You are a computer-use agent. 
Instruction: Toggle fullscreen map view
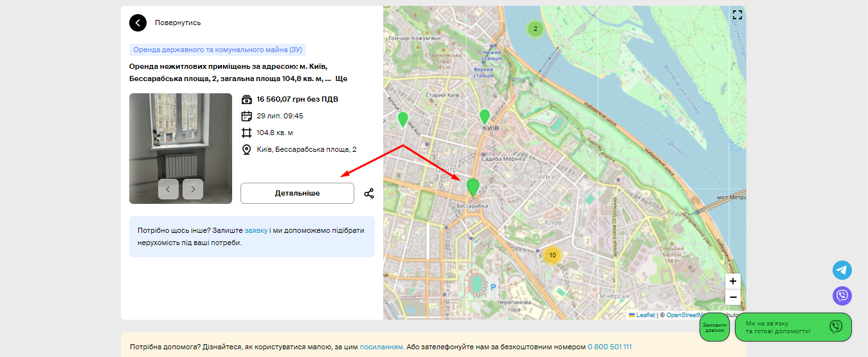(x=737, y=15)
